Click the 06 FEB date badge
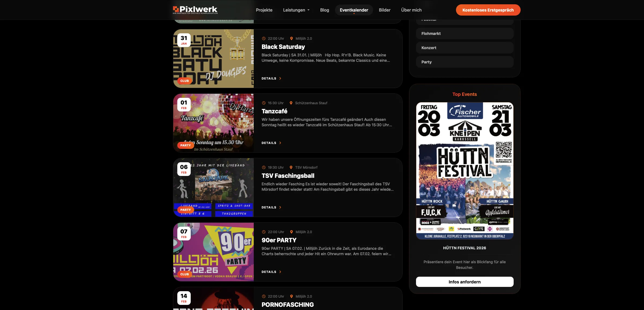The width and height of the screenshot is (644, 310). [184, 169]
